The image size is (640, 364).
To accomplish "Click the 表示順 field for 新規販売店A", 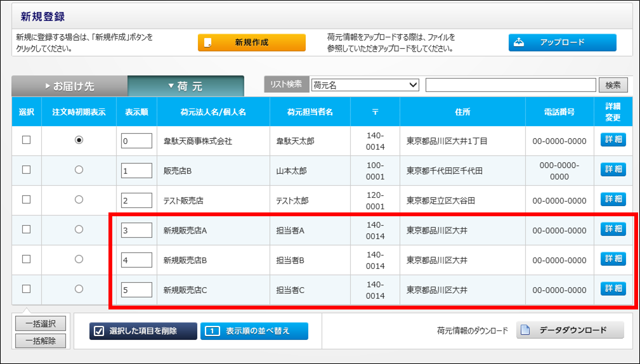I will (136, 230).
